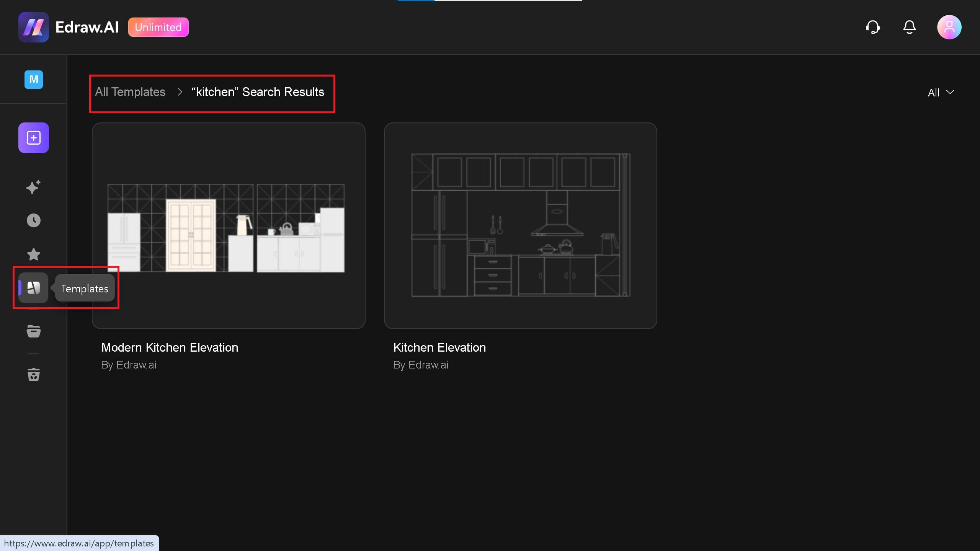The height and width of the screenshot is (551, 980).
Task: Go back to All Templates breadcrumb
Action: [x=130, y=92]
